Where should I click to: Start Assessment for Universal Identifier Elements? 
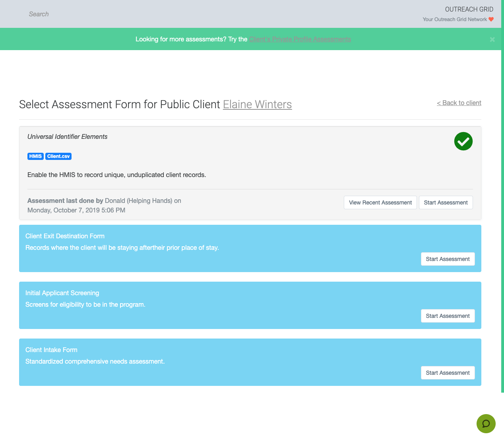(x=446, y=202)
